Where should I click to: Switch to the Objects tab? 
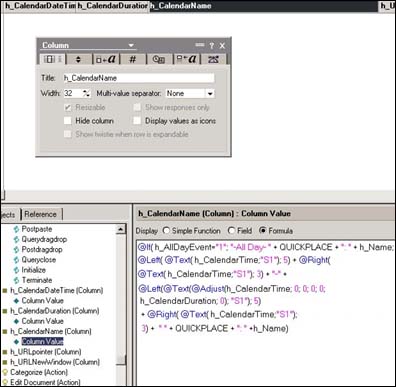[x=9, y=214]
